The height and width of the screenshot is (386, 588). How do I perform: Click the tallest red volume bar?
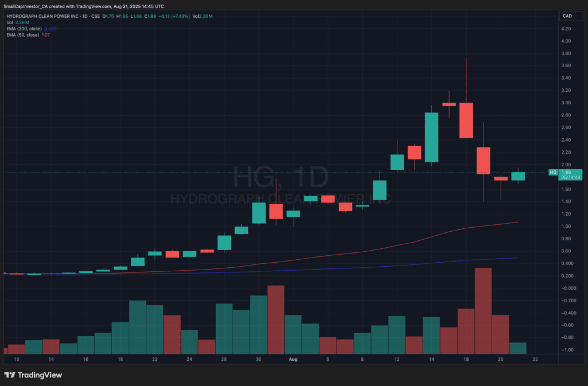pyautogui.click(x=483, y=311)
